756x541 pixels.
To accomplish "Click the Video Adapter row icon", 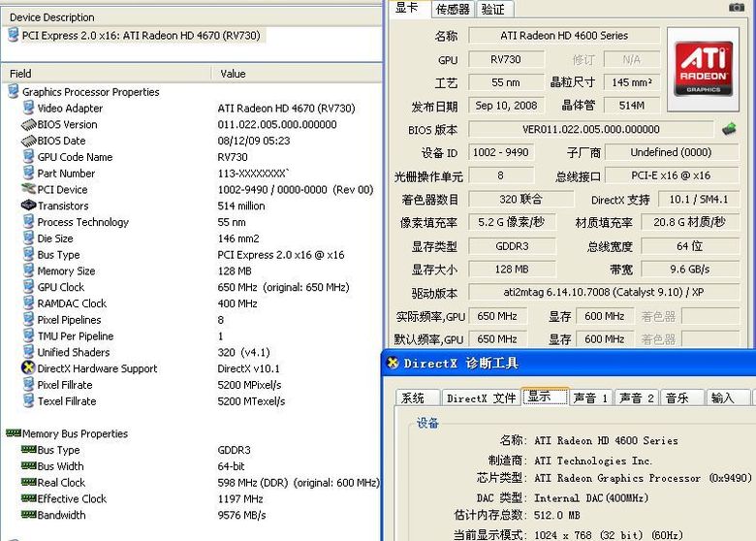I will 28,108.
